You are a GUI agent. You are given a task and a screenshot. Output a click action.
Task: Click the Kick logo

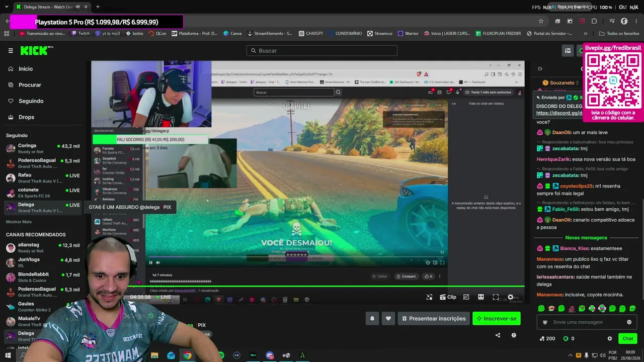[37, 50]
